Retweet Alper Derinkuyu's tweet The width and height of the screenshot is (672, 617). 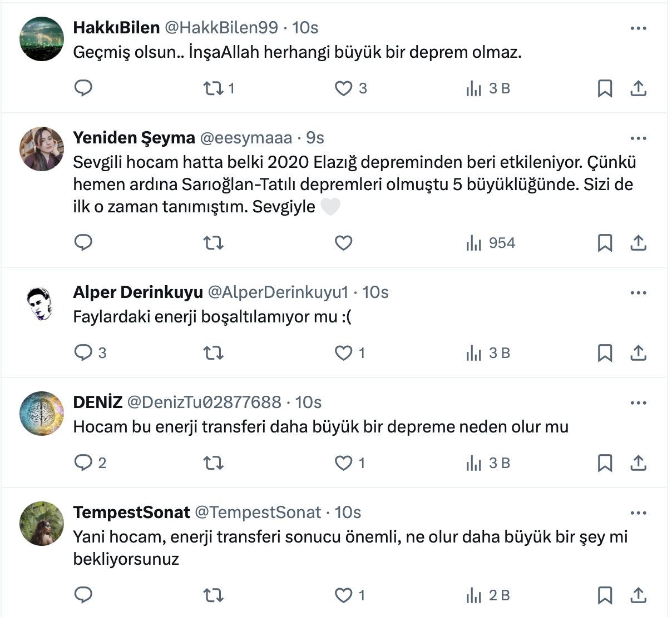[213, 353]
